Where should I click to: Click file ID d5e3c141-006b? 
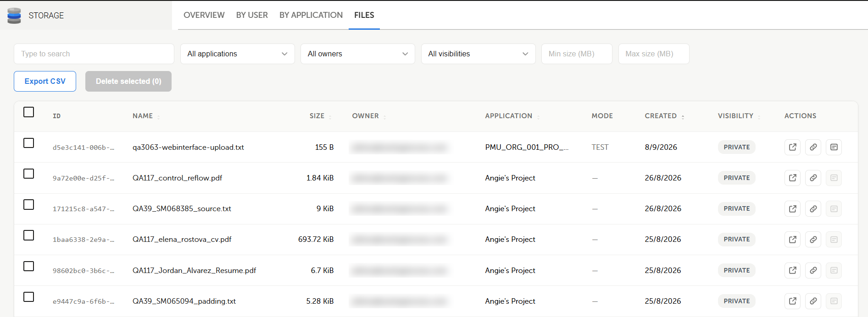(83, 148)
